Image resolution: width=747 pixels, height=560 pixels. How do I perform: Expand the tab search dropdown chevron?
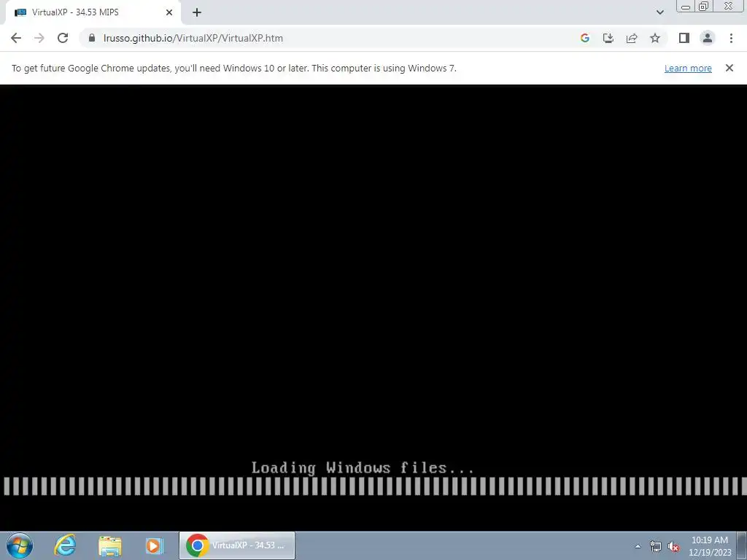(x=659, y=12)
